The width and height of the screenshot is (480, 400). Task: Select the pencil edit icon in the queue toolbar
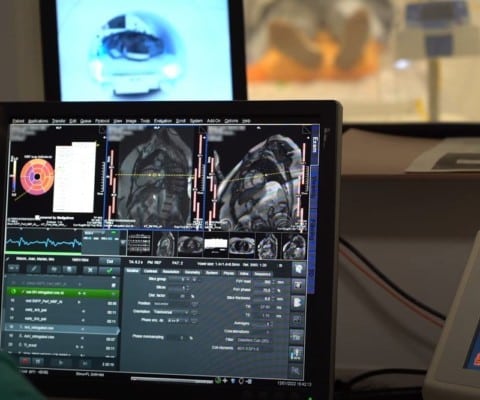tap(33, 269)
